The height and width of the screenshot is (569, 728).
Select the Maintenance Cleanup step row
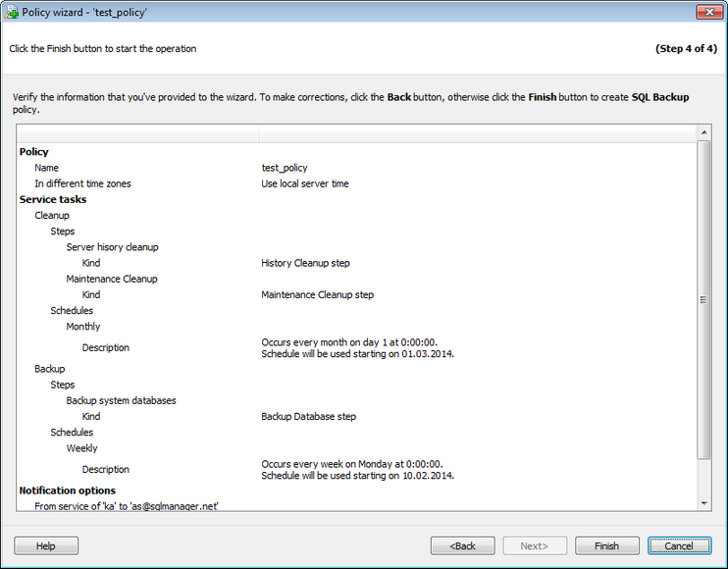[x=112, y=279]
